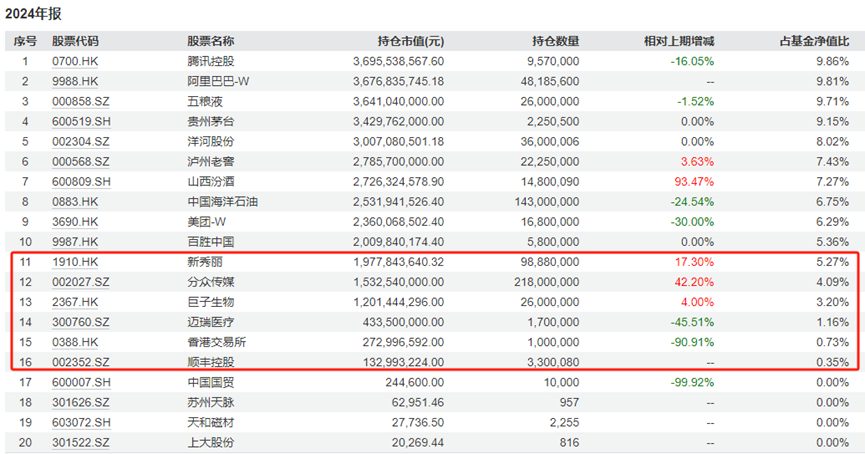Open stock code link 300760.SZ
This screenshot has height=454, width=865.
[x=81, y=322]
